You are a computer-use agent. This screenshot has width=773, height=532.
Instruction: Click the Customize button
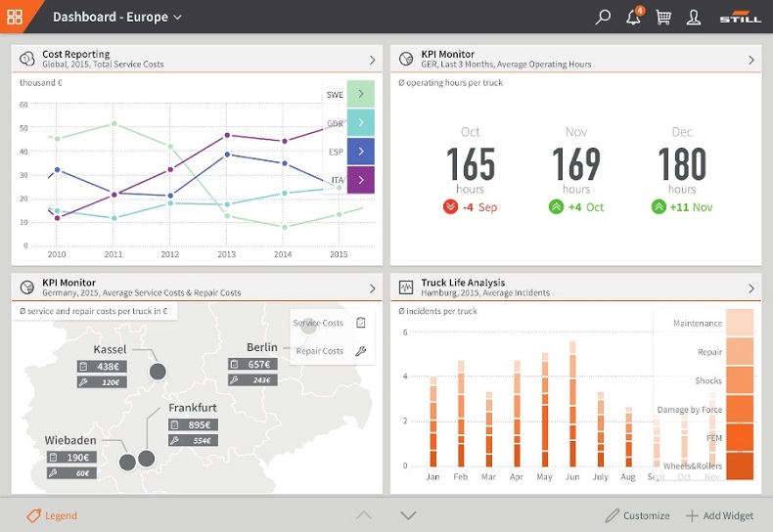pyautogui.click(x=637, y=515)
